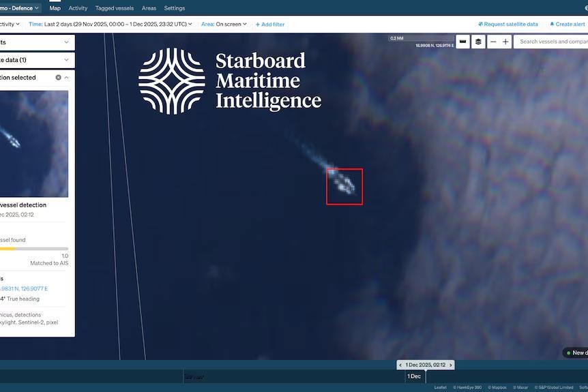Open the detection coordinates link
The image size is (588, 392).
(24, 288)
